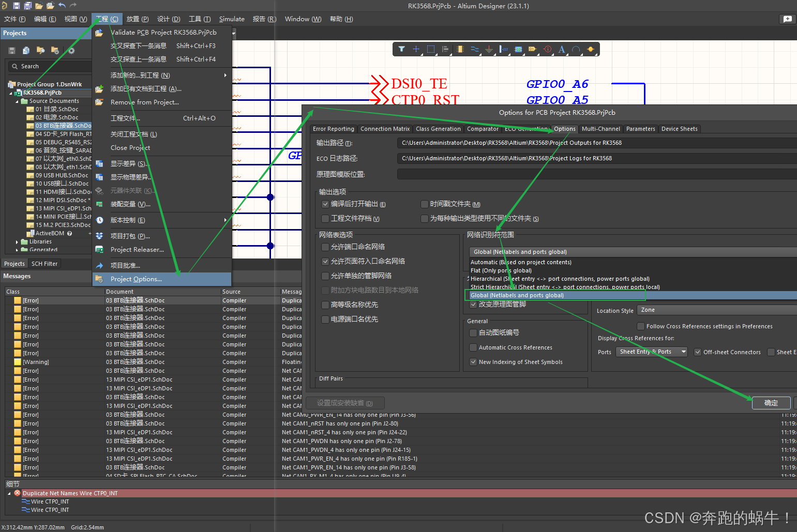Click the 输出路径 path field

coord(597,143)
